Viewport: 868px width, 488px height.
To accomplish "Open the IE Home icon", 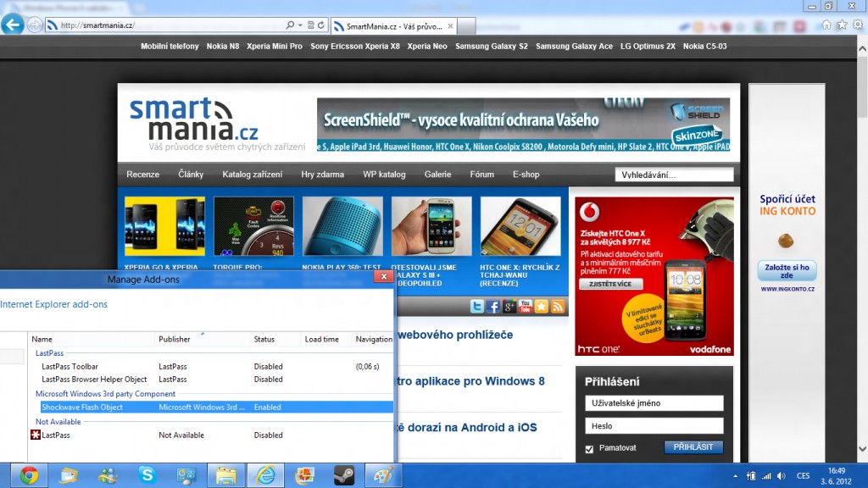I will 826,25.
